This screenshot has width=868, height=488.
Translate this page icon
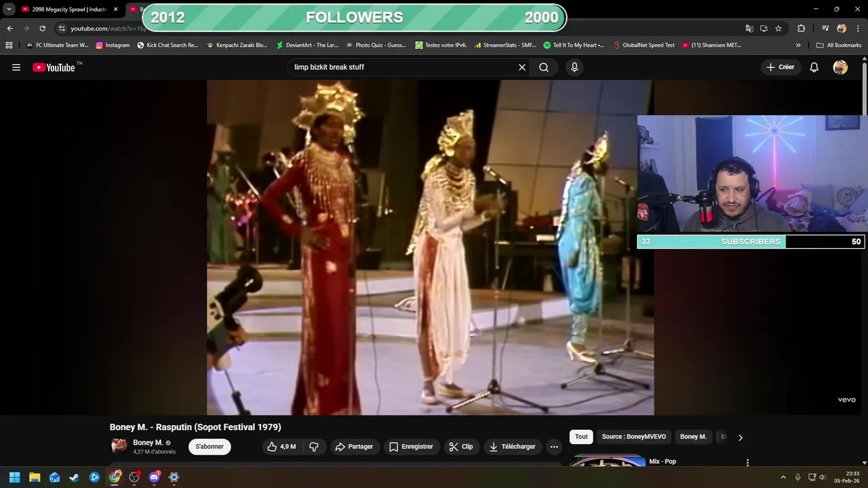749,28
